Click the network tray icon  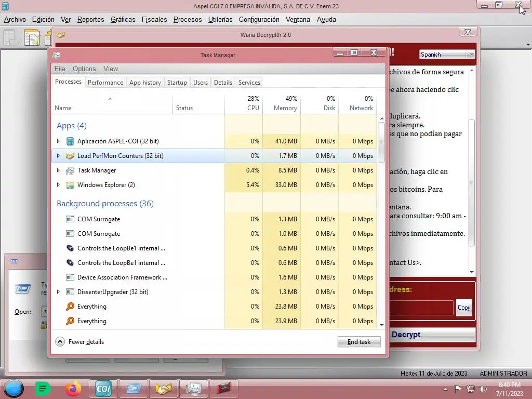471,389
